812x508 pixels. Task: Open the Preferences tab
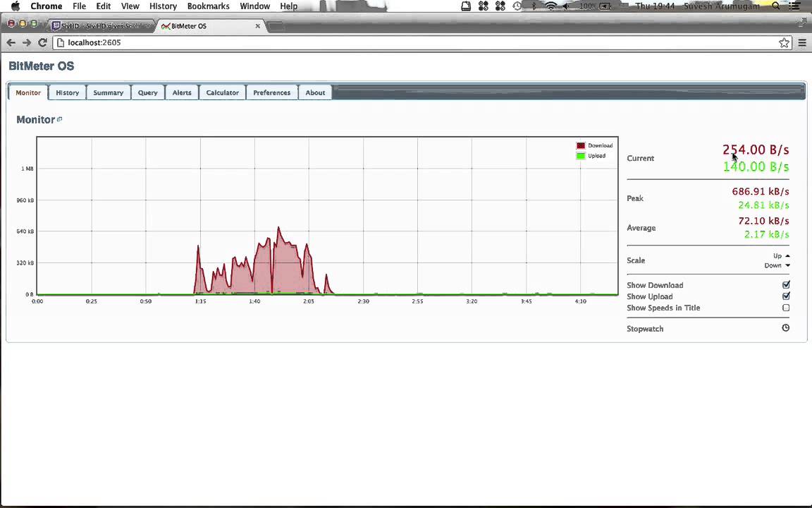tap(271, 92)
